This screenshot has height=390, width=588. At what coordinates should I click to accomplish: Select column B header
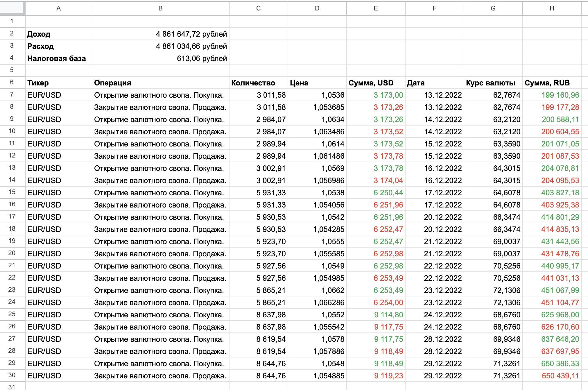point(161,8)
